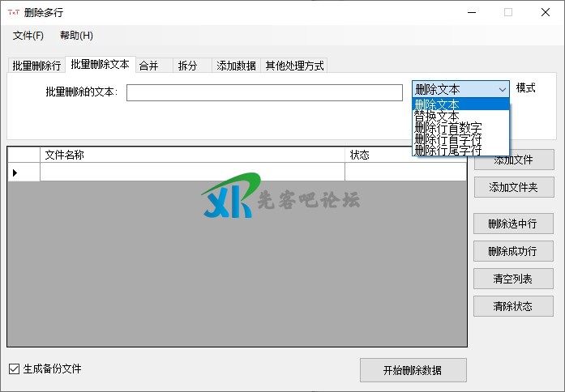Viewport: 565px width, 392px height.
Task: Go to the 添加数据 tab
Action: [236, 66]
